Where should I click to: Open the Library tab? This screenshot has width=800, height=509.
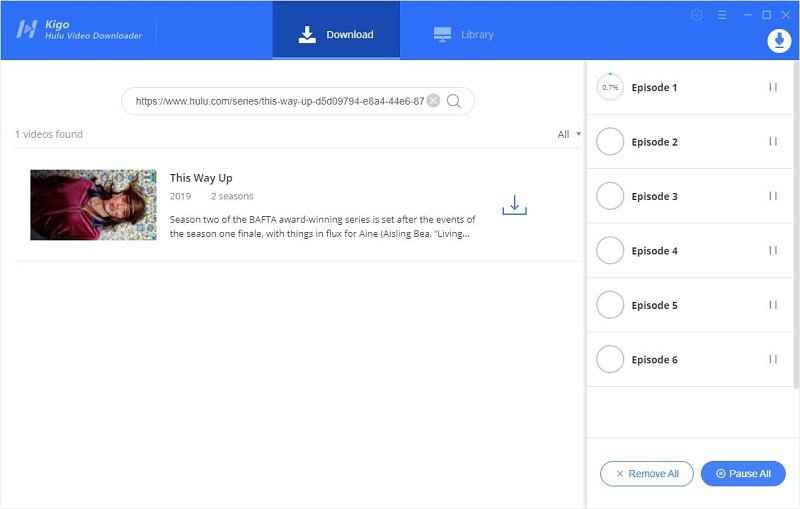464,34
